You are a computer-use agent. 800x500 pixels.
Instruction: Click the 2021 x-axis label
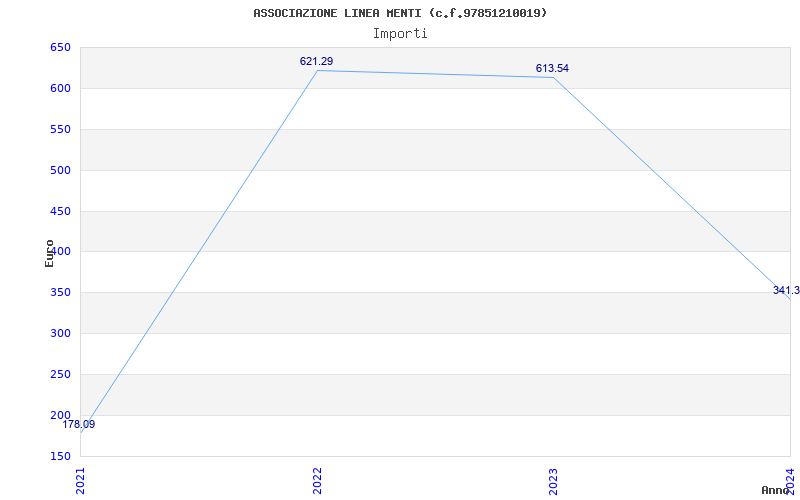80,481
